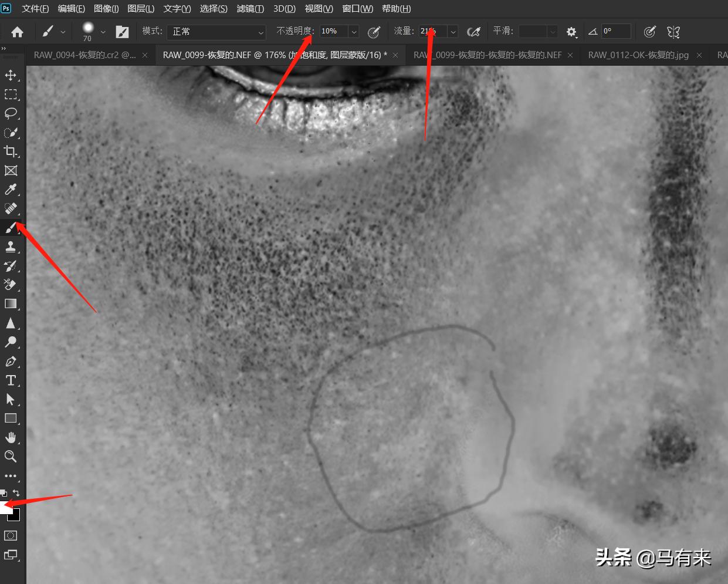Toggle the Brush Settings panel icon

(122, 32)
